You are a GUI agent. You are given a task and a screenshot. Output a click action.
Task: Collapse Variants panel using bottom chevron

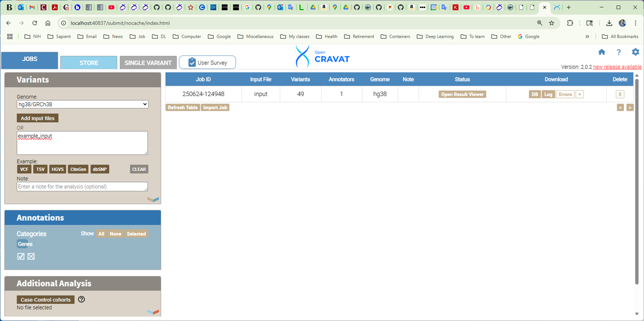(153, 200)
